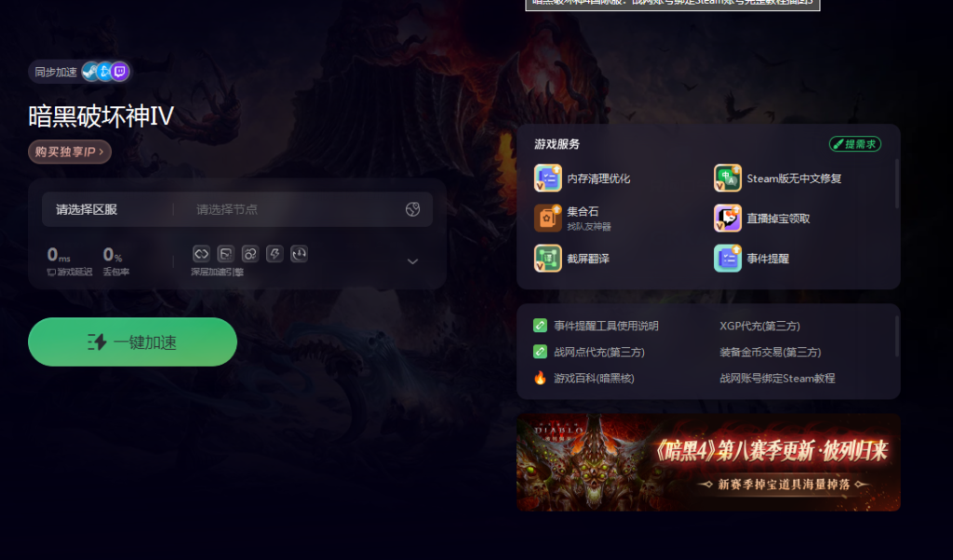Click the 同步加速 label
The width and height of the screenshot is (953, 560).
[x=56, y=73]
